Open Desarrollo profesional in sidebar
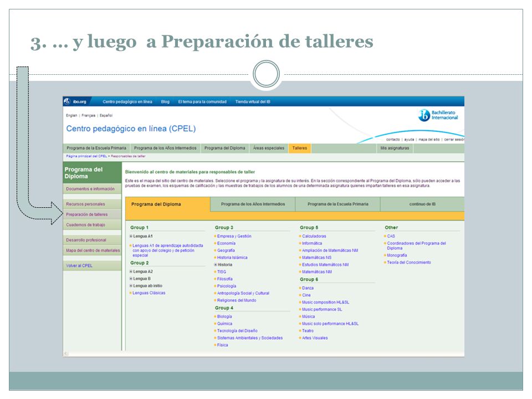Viewport: 532px width, 399px height. point(92,240)
